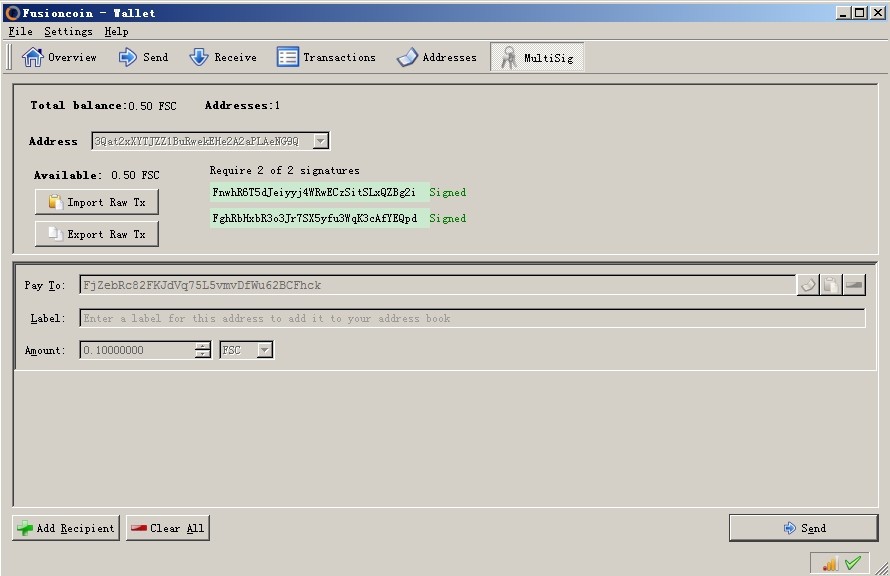Click the Fusioncoin title bar logo
The width and height of the screenshot is (890, 576).
click(x=12, y=12)
